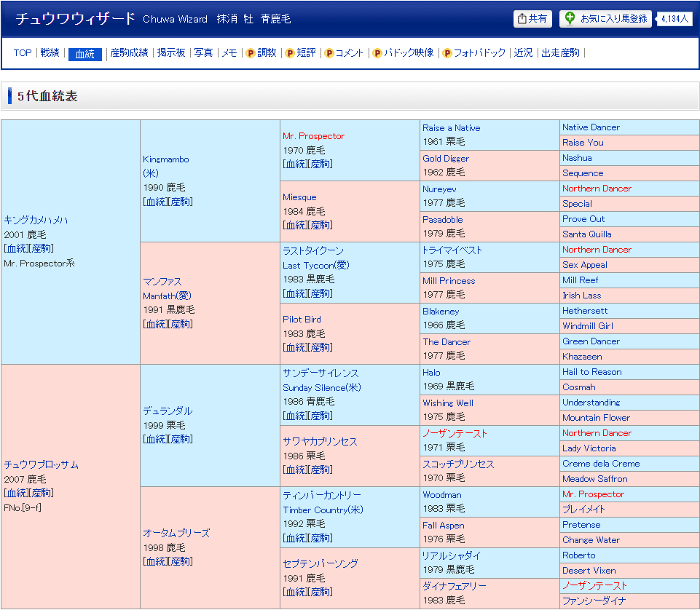Viewport: 700px width, 610px height.
Task: Open Mill Princess link
Action: point(449,281)
